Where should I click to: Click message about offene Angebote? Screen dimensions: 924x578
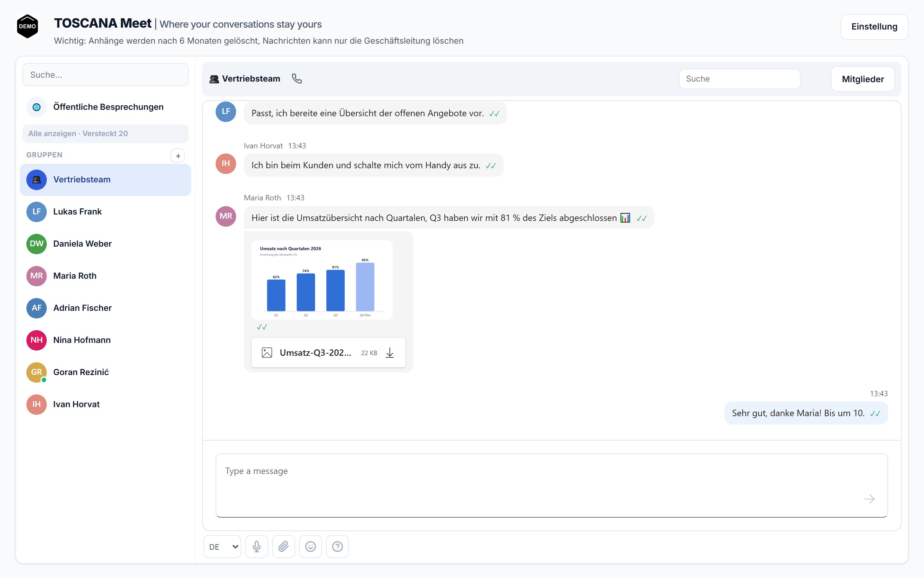(x=375, y=114)
